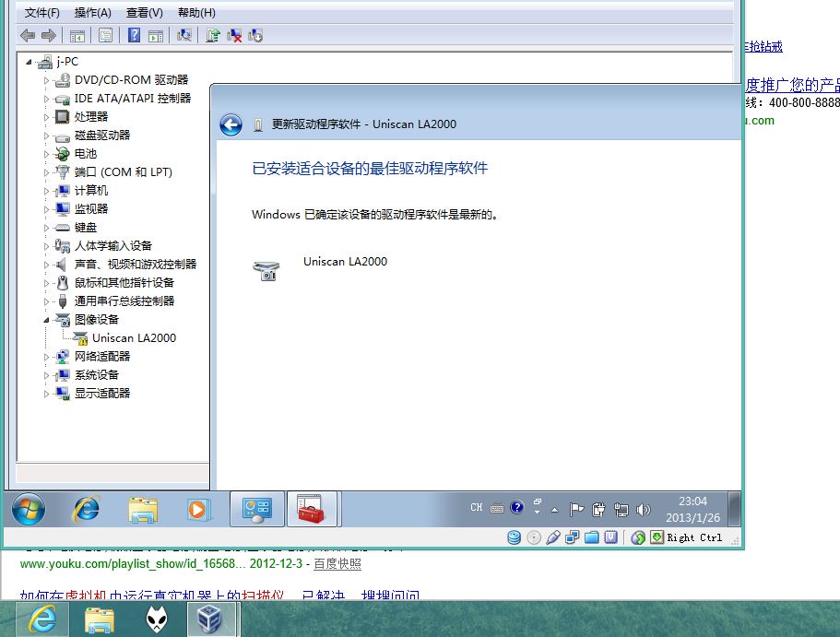The height and width of the screenshot is (637, 840).
Task: Click the Back arrow in Device Manager toolbar
Action: [28, 36]
